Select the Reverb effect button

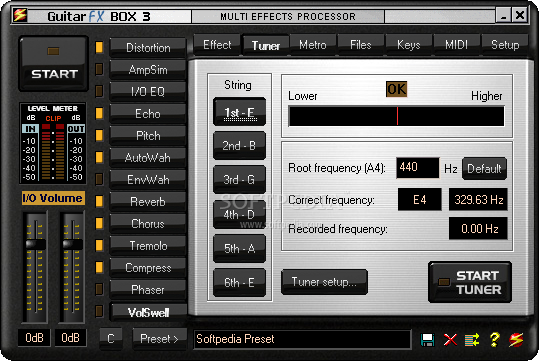point(148,202)
